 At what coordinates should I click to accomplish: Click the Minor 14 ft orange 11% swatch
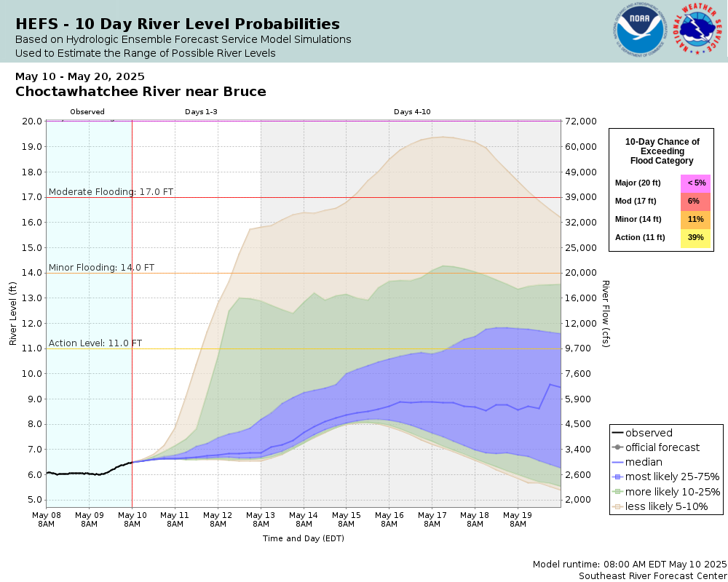pyautogui.click(x=695, y=220)
